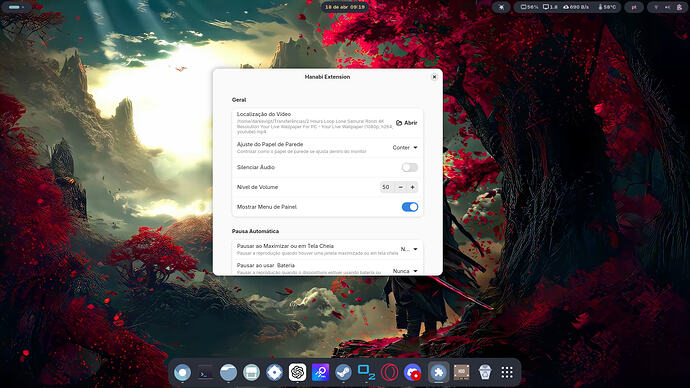Open Steam from the dock
Image resolution: width=690 pixels, height=388 pixels.
pos(343,373)
